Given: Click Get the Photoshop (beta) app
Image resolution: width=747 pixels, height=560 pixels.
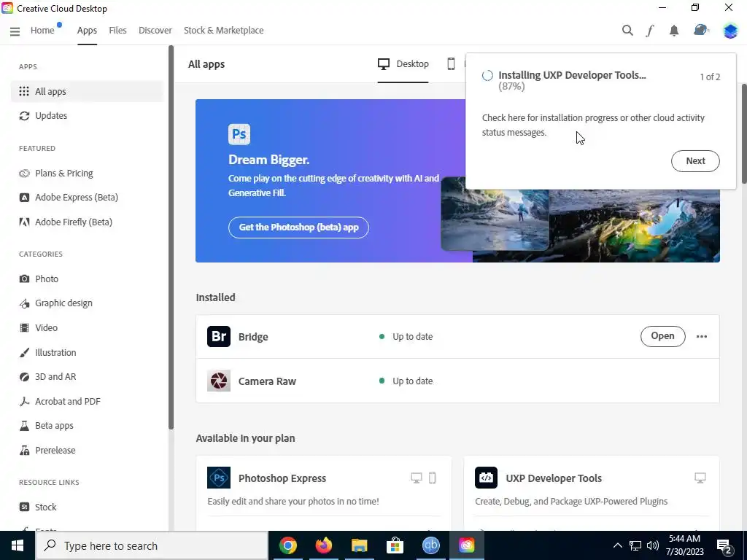Looking at the screenshot, I should point(298,227).
